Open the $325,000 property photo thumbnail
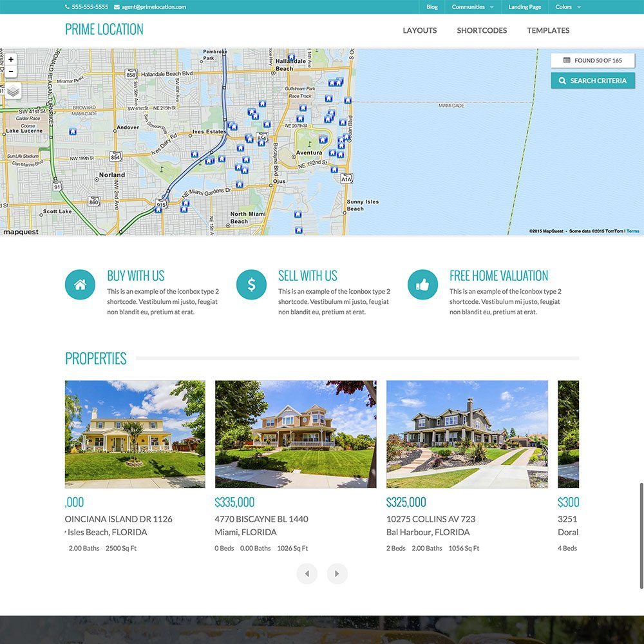The height and width of the screenshot is (644, 644). [x=466, y=433]
